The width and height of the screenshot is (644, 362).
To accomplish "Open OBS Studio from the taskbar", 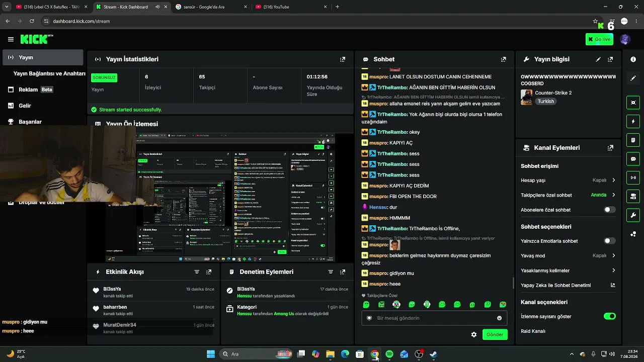I will click(419, 354).
